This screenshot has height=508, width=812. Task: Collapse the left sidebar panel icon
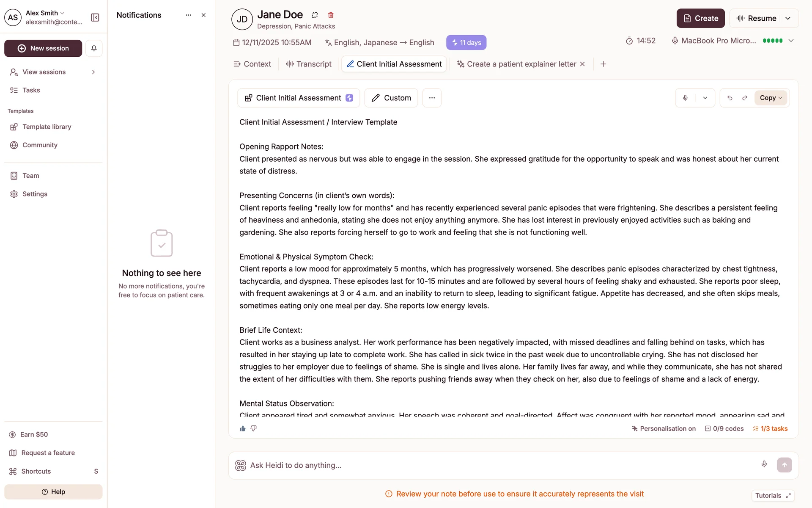[x=95, y=17]
